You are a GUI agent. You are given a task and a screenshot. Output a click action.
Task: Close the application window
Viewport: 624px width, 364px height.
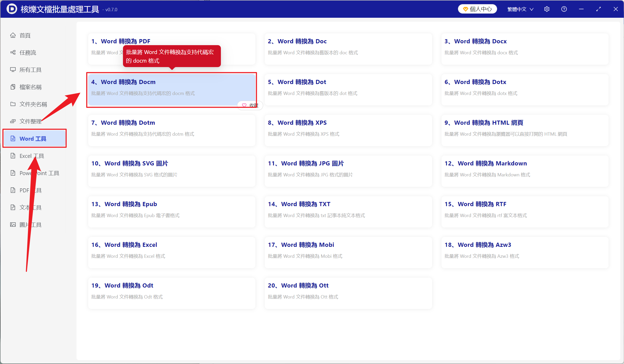click(616, 9)
